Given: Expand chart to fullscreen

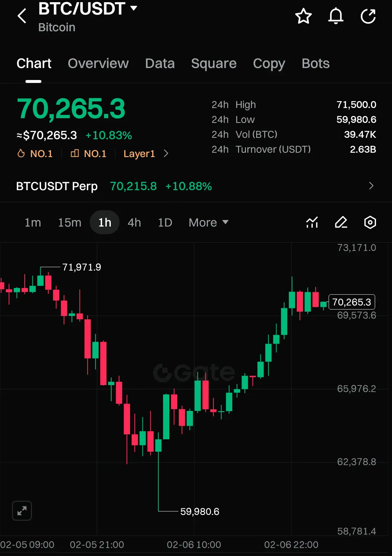Looking at the screenshot, I should point(22,511).
